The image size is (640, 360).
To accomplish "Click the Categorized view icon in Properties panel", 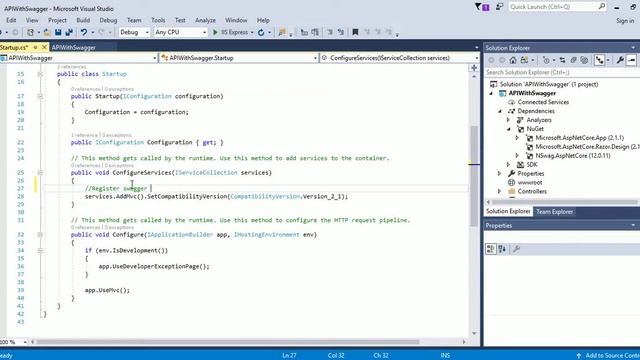I will tap(491, 249).
